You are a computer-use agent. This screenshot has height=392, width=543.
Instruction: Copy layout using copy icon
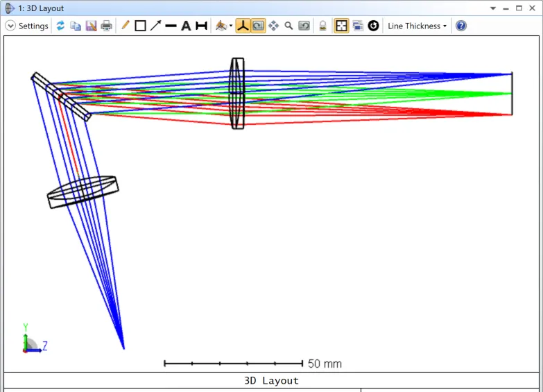[x=76, y=26]
